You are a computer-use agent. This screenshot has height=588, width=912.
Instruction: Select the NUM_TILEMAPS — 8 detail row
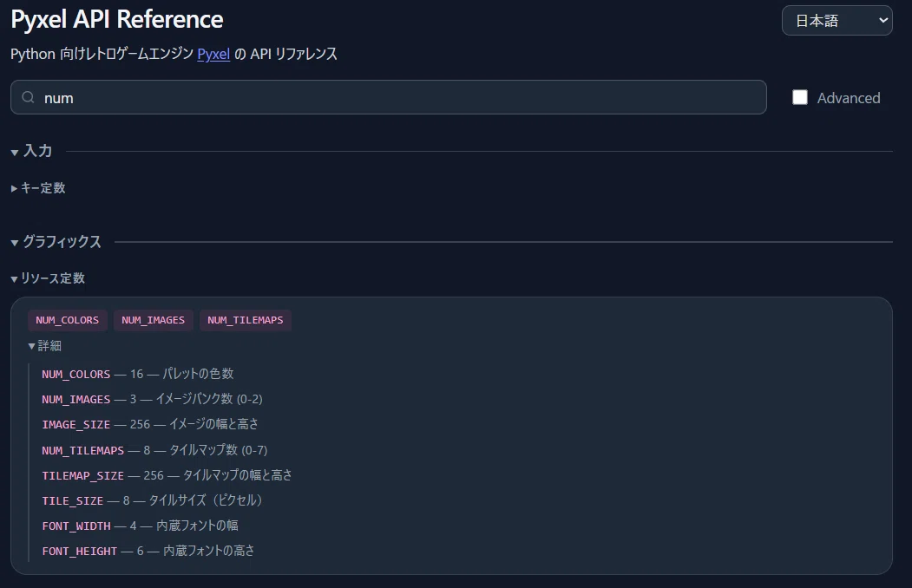coord(154,450)
